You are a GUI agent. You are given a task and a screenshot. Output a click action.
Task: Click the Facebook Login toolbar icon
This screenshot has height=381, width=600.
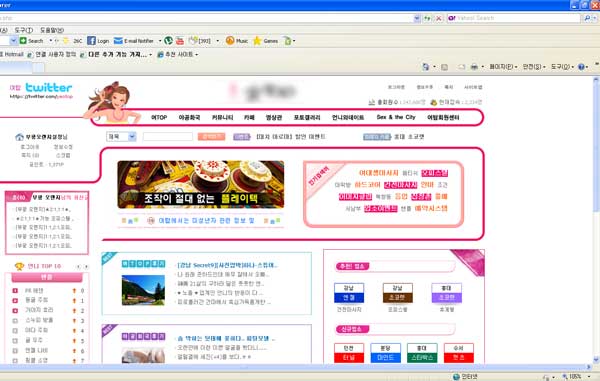point(91,41)
